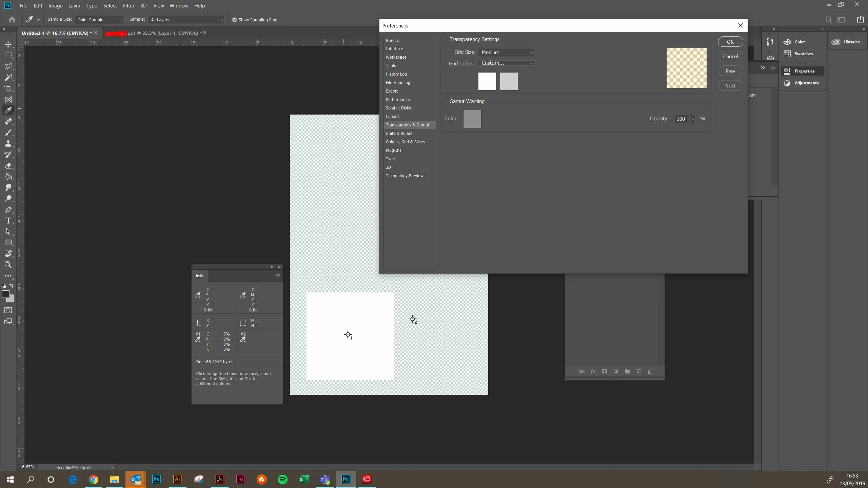Open the Filter menu
Screen dimensions: 868x488
[129, 6]
